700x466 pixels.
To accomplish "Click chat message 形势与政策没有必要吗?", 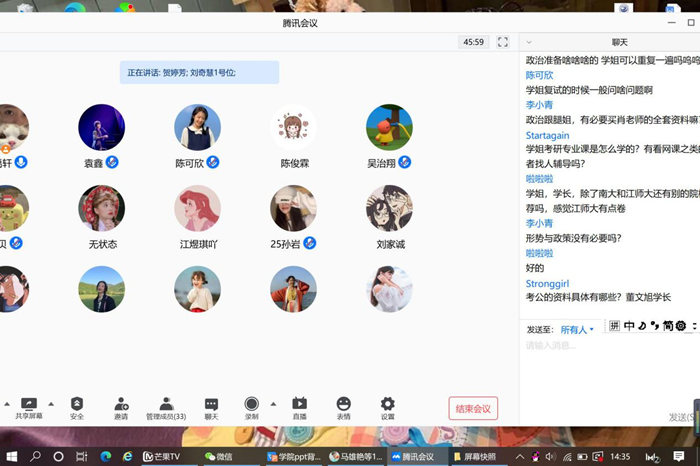I will click(x=573, y=238).
